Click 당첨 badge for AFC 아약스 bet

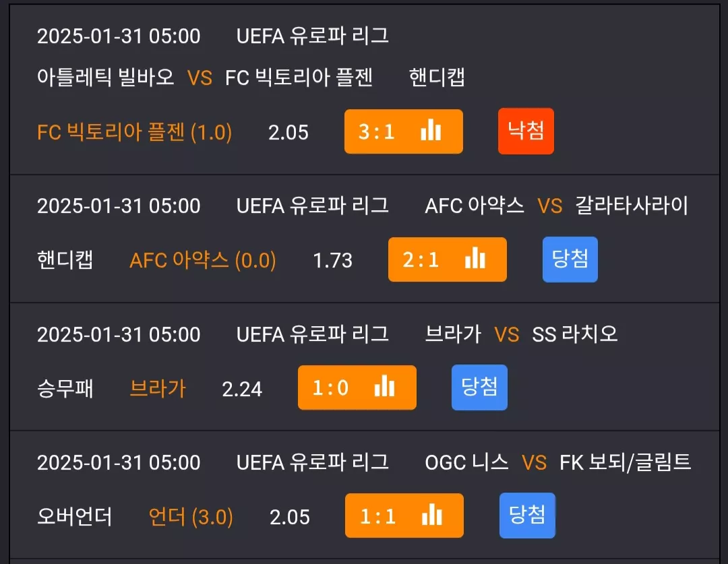(570, 259)
